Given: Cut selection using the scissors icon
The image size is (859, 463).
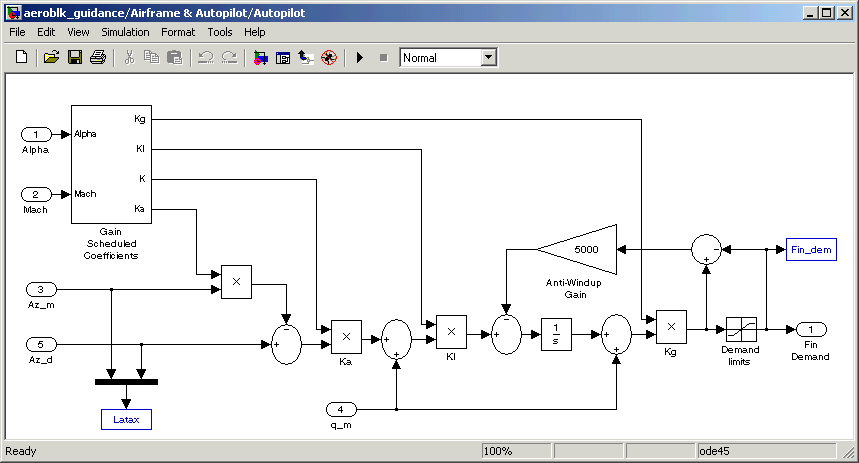Looking at the screenshot, I should [x=129, y=57].
